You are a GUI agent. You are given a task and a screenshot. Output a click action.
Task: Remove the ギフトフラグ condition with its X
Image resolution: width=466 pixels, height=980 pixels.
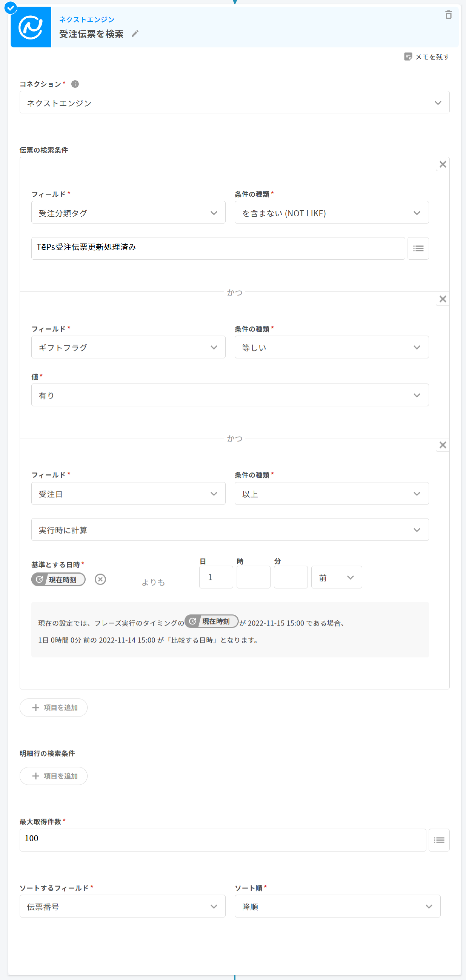tap(442, 299)
